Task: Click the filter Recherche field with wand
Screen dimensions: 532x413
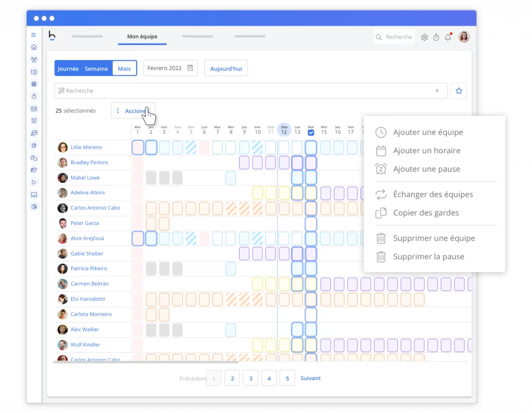Action: [x=244, y=91]
